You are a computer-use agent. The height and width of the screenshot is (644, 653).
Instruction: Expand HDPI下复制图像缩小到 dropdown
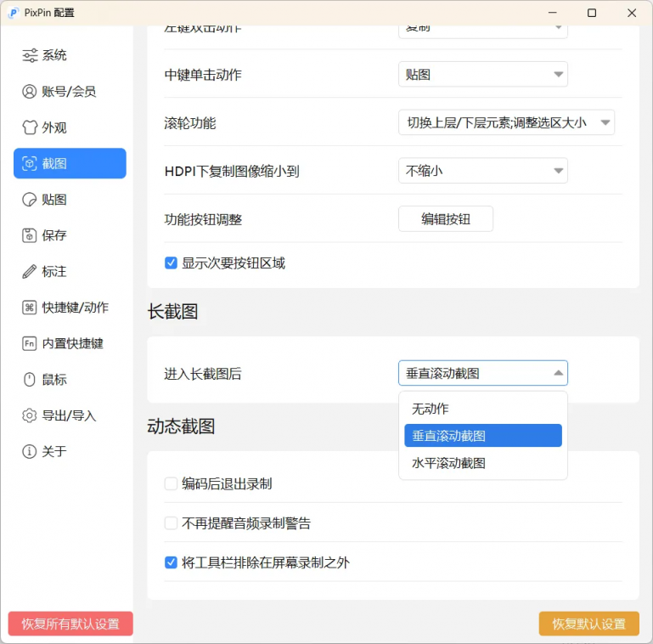click(482, 171)
